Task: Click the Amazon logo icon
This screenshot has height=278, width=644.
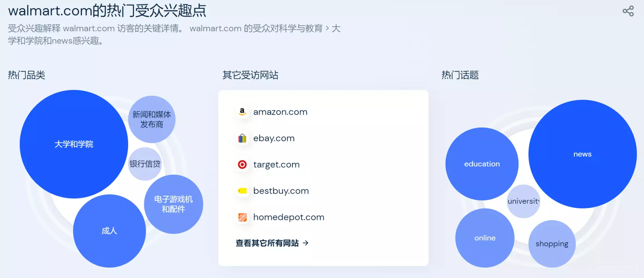Action: pyautogui.click(x=242, y=112)
